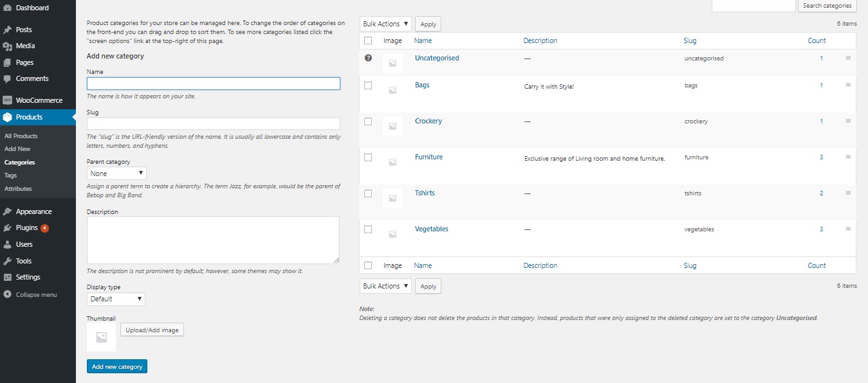
Task: Open Media via its sidebar icon
Action: [x=7, y=46]
